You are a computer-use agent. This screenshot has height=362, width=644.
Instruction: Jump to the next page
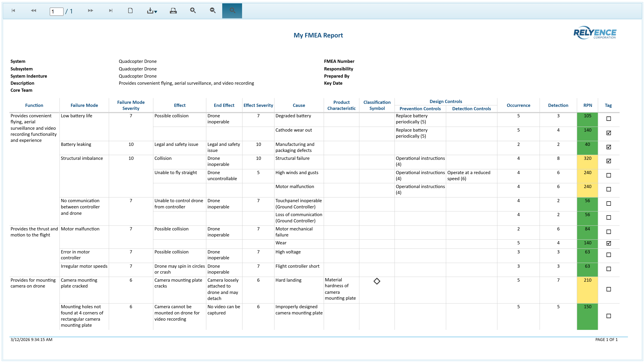click(90, 10)
